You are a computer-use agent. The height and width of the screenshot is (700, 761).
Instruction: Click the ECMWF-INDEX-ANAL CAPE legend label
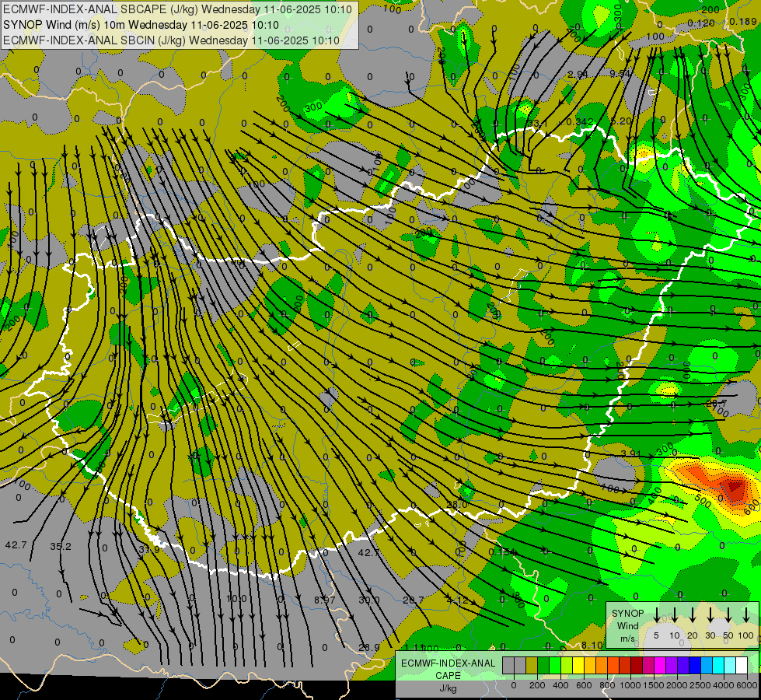(x=449, y=670)
